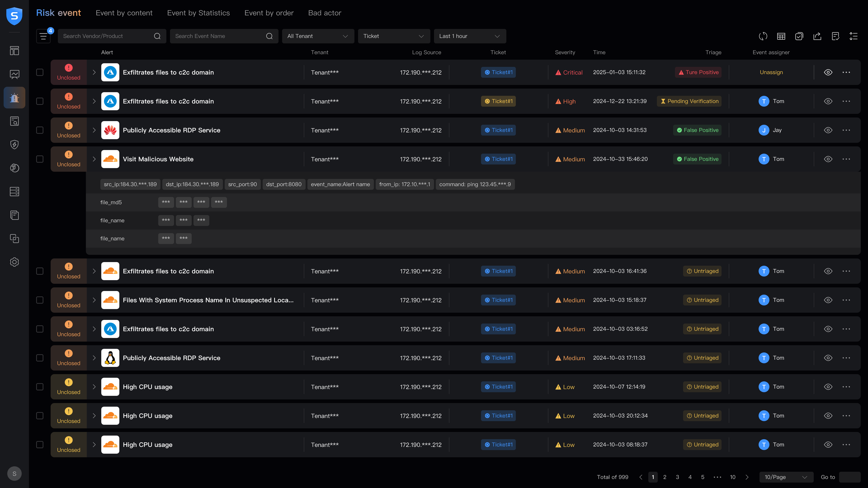Viewport: 868px width, 488px height.
Task: Tick the checkbox for the Critical alert row
Action: (40, 72)
